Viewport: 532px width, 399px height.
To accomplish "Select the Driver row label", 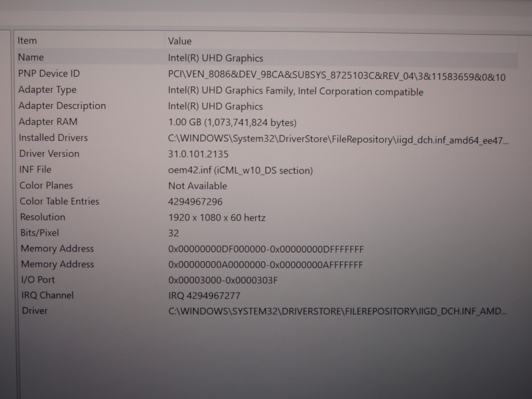I will pos(35,311).
